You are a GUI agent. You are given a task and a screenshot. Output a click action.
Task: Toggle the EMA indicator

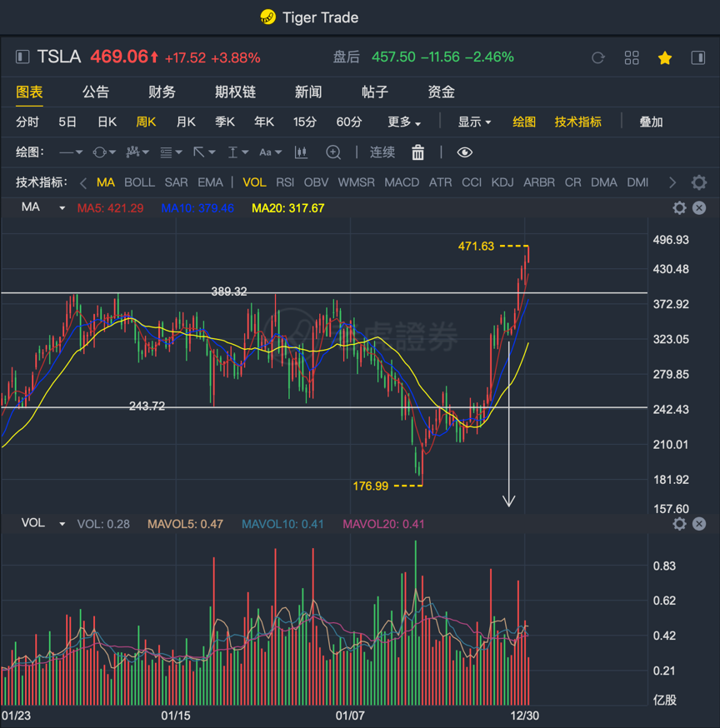point(211,182)
